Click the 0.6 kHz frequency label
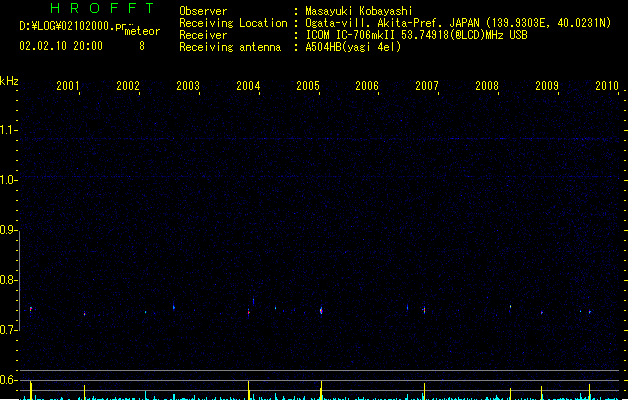The width and height of the screenshot is (629, 400). point(8,380)
